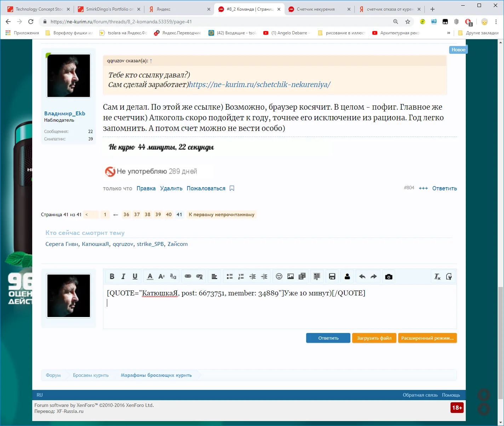Click Правка to edit the post
This screenshot has width=504, height=426.
146,188
